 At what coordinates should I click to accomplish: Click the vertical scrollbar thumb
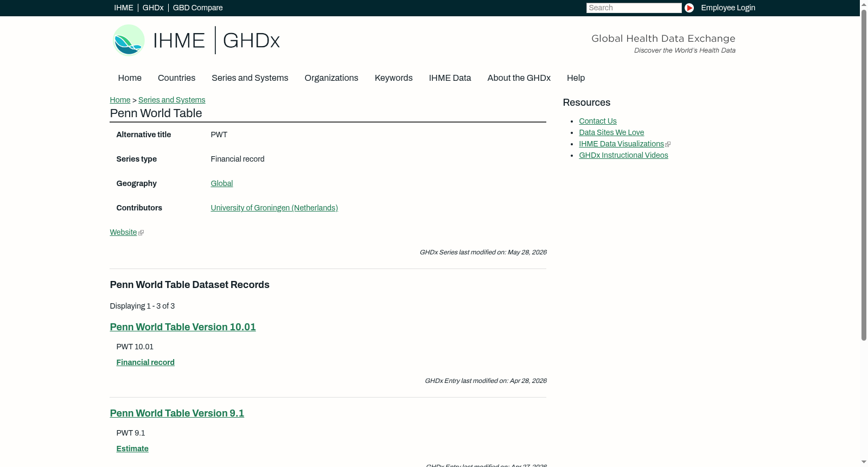click(864, 175)
